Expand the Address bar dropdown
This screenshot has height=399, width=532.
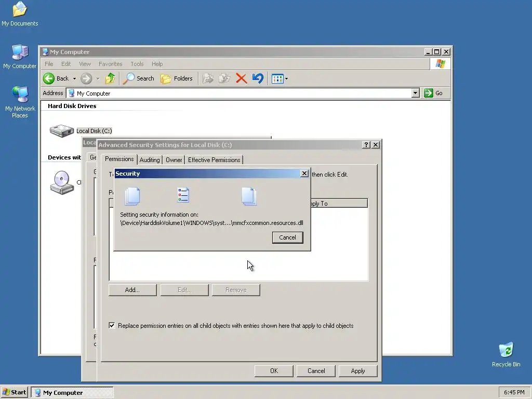click(415, 93)
